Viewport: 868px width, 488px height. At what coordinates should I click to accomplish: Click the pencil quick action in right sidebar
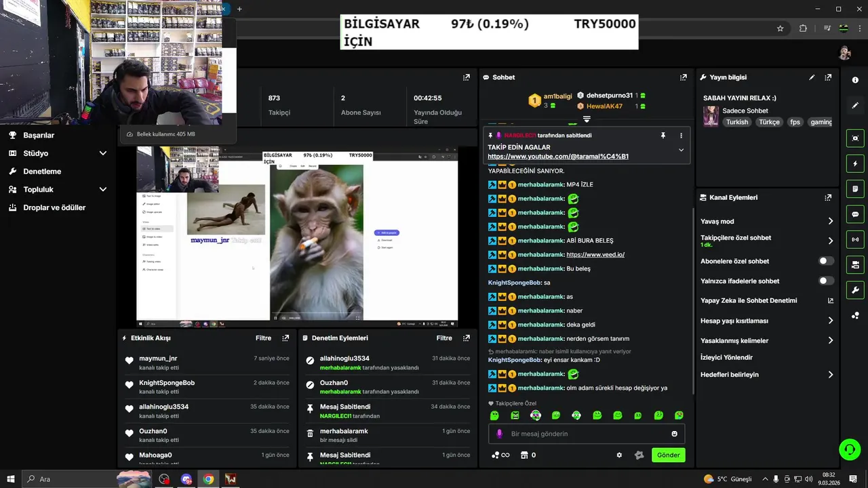pos(854,105)
